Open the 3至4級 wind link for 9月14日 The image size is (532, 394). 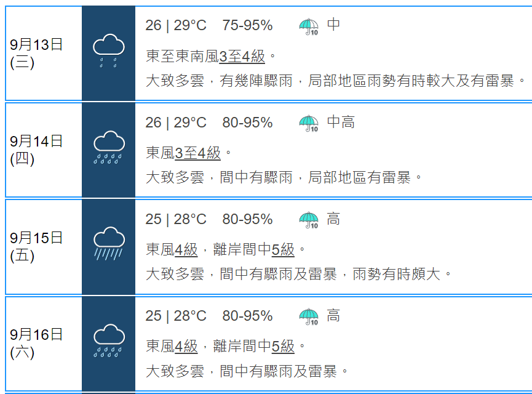[x=197, y=153]
